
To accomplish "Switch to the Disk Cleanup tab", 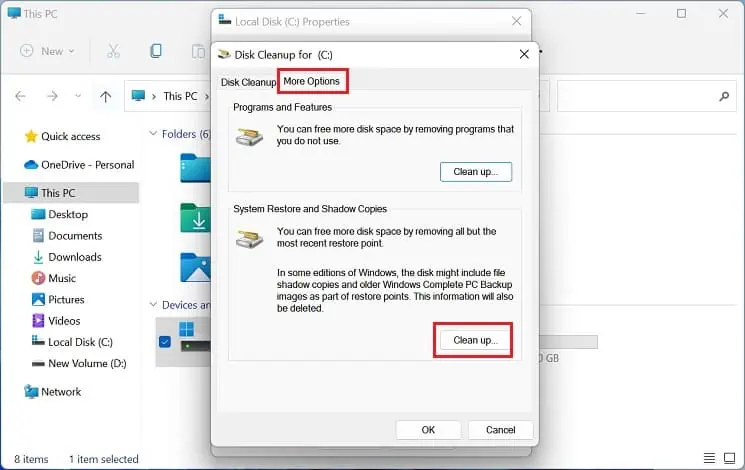I will (x=248, y=82).
